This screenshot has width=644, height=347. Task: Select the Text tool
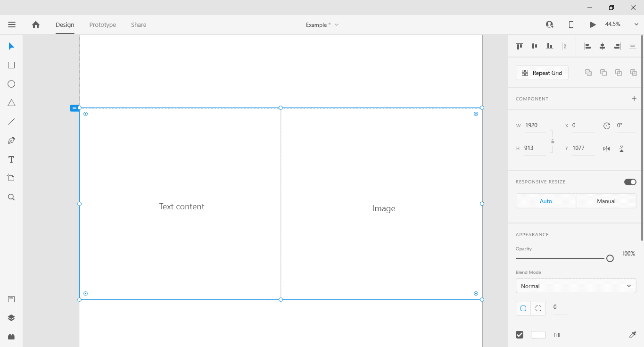[11, 159]
